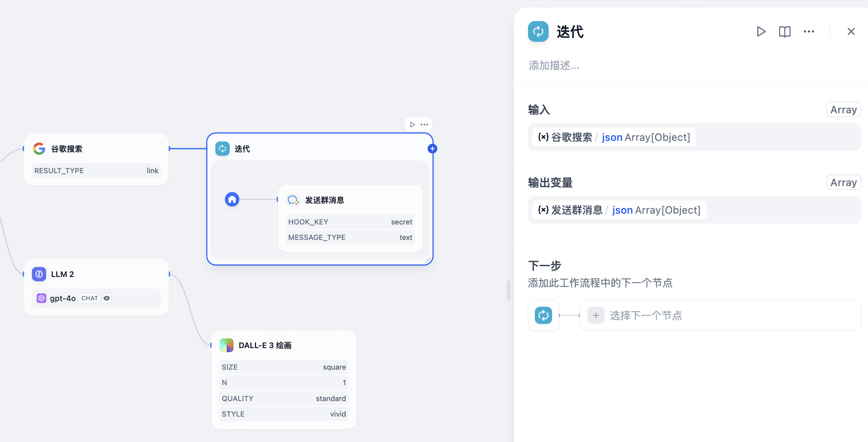
Task: Run the 迭代 node using the play icon
Action: [761, 31]
